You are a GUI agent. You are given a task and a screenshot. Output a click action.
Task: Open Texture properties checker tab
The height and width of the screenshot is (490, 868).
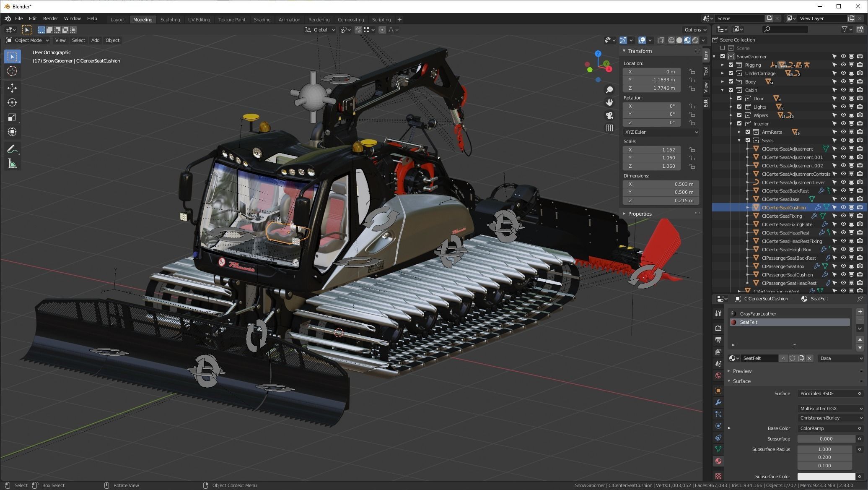click(718, 476)
